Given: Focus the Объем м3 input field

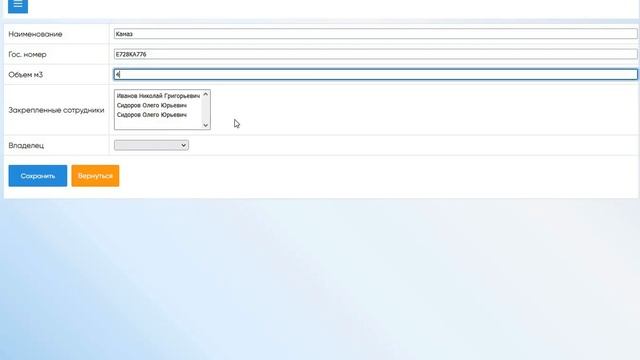Looking at the screenshot, I should pos(376,74).
